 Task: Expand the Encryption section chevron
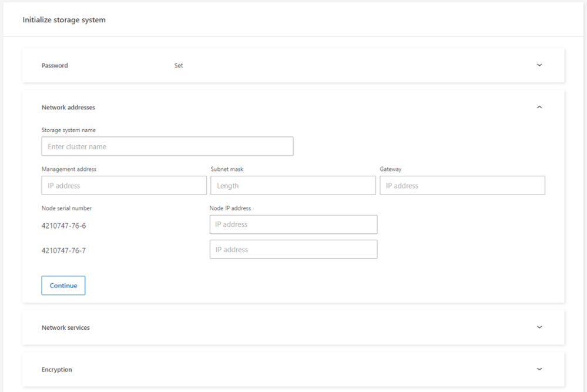[x=539, y=369]
